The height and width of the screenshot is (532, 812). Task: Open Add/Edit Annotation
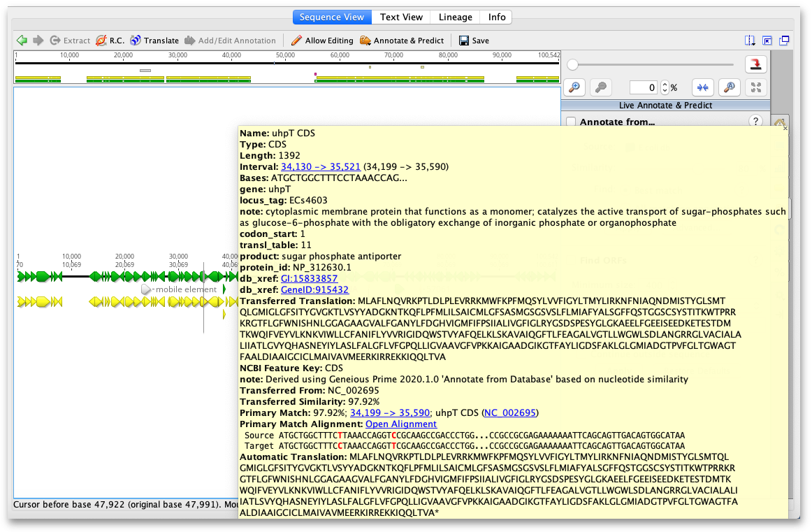click(231, 41)
